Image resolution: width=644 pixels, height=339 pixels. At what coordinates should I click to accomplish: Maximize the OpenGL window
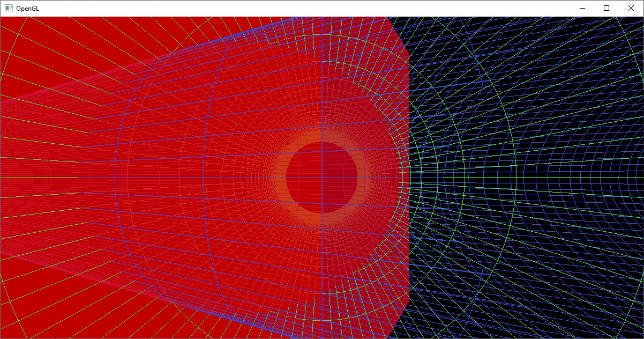click(x=606, y=9)
